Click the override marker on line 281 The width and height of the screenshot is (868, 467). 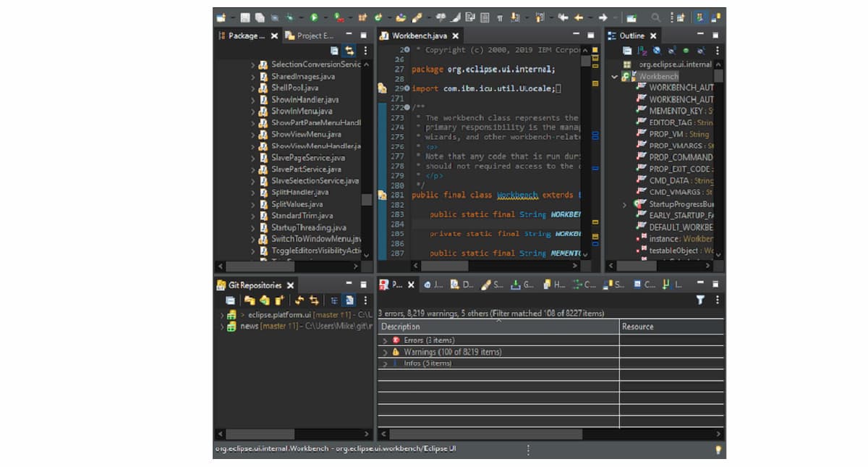point(382,195)
